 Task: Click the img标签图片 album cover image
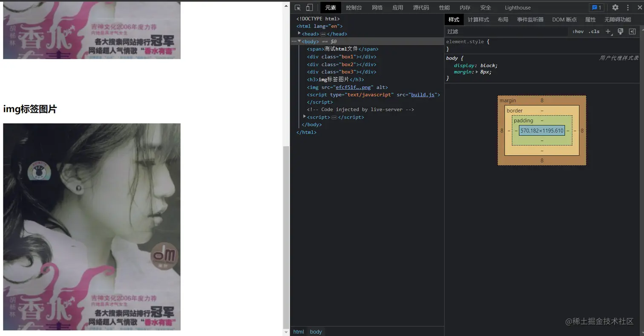92,227
